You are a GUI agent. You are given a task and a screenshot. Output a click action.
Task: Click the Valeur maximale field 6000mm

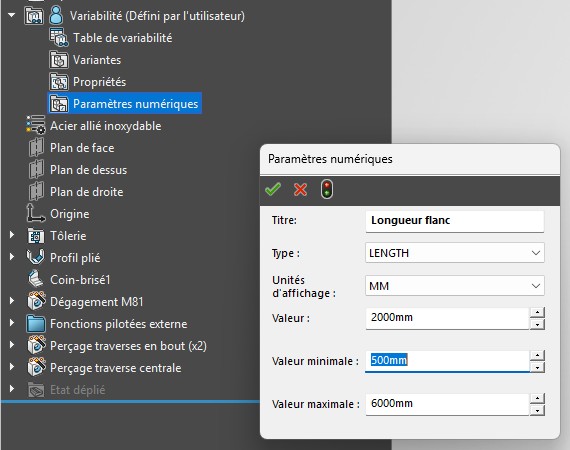point(447,404)
